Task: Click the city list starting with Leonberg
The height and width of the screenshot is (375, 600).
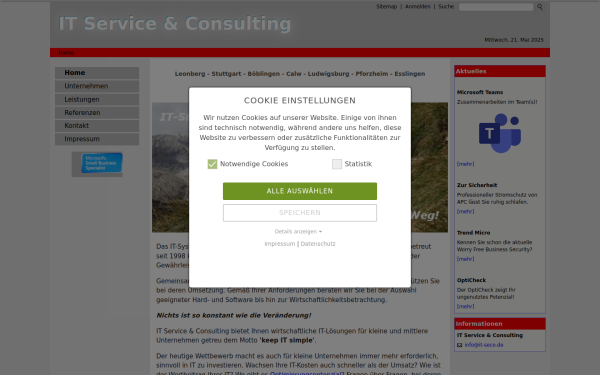Action: [x=300, y=74]
